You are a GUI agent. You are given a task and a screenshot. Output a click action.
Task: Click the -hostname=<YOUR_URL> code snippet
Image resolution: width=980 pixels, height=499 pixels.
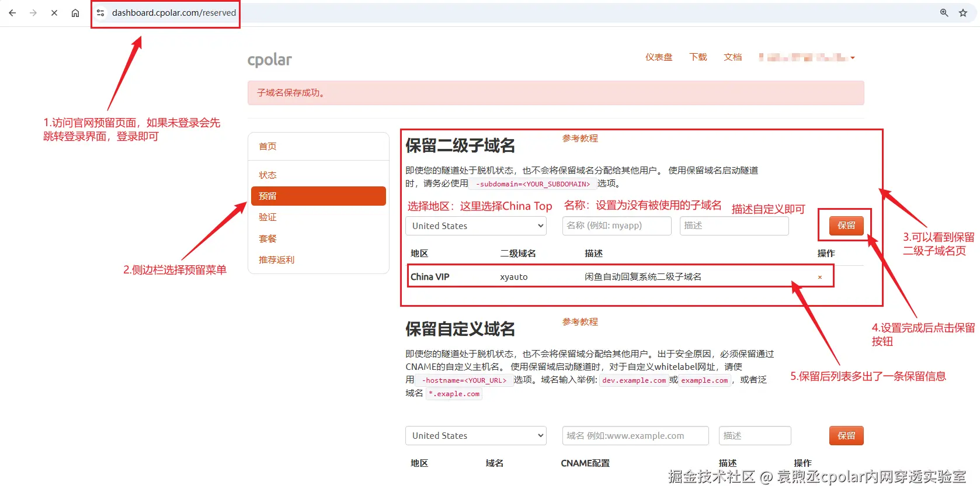click(465, 380)
